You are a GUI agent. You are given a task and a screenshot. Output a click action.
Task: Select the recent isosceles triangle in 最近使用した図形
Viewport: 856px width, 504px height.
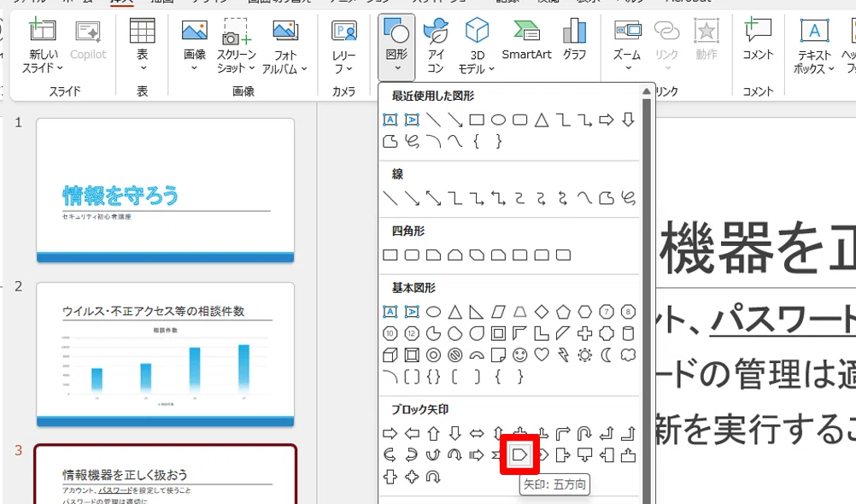click(x=542, y=120)
